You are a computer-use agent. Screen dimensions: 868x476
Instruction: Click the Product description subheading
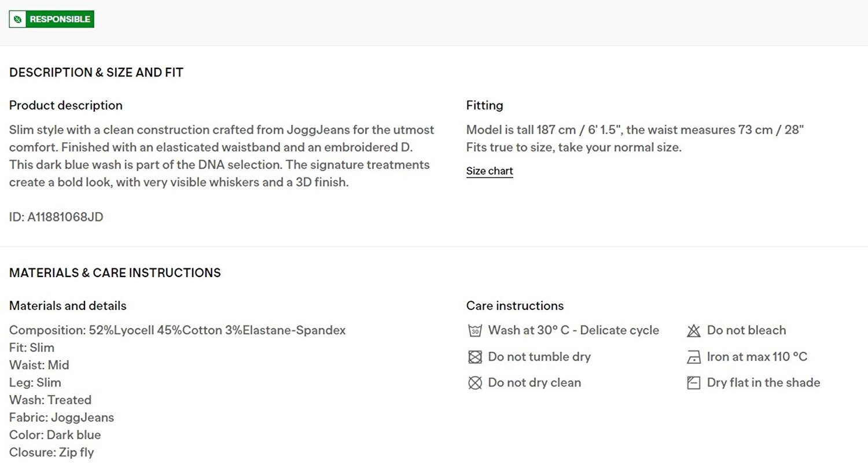click(x=66, y=105)
